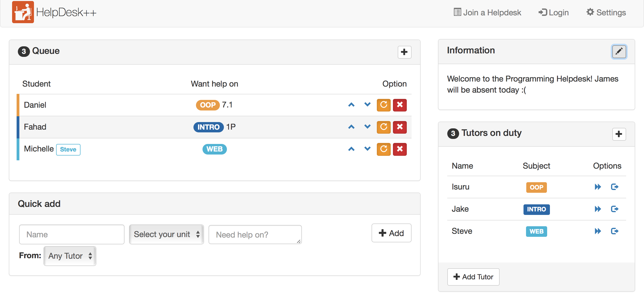Edit Information with the pencil icon

[x=619, y=52]
